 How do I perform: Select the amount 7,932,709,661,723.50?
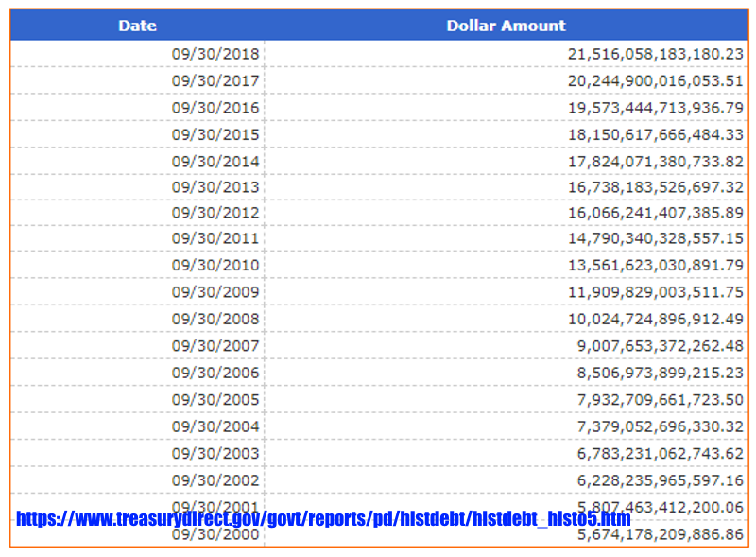point(660,400)
